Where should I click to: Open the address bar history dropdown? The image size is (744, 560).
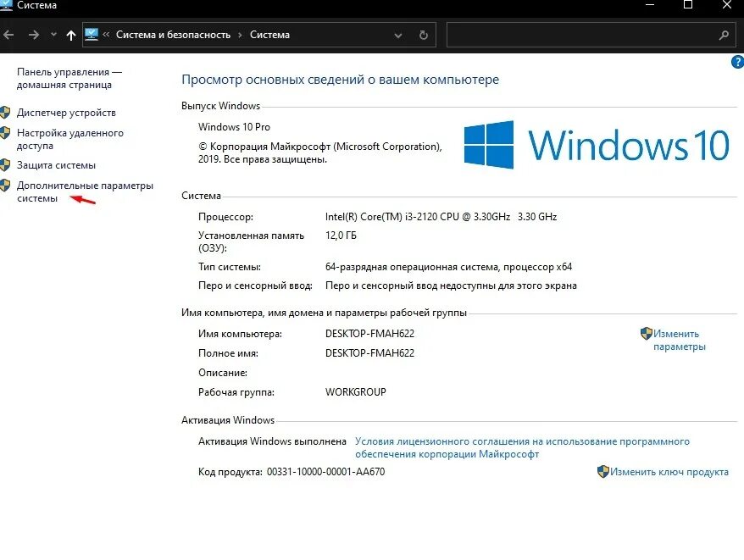click(398, 35)
